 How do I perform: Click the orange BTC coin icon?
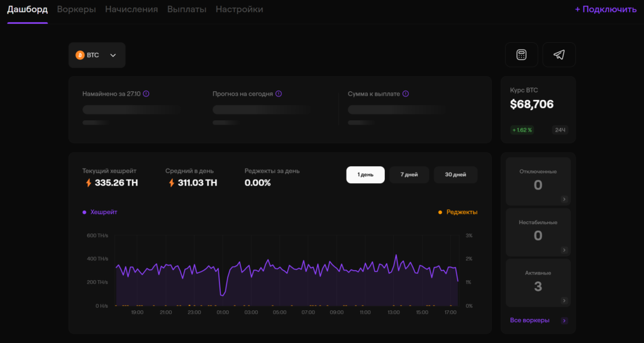(80, 55)
